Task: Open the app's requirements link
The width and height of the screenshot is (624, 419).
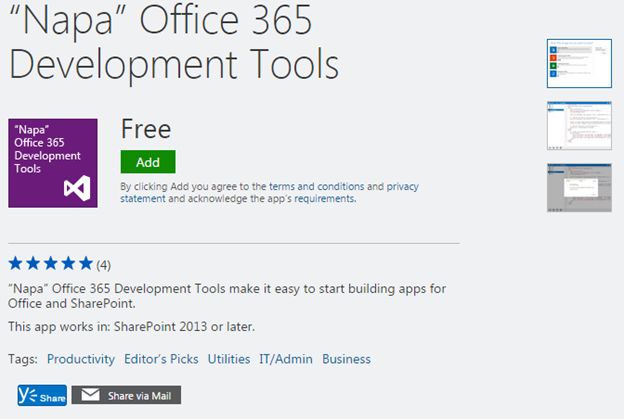Action: [x=325, y=199]
